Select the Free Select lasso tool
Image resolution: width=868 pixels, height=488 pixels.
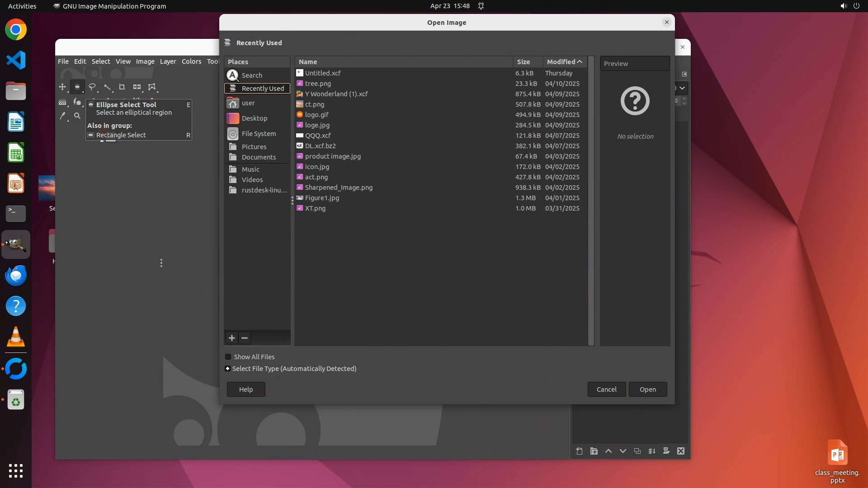92,87
